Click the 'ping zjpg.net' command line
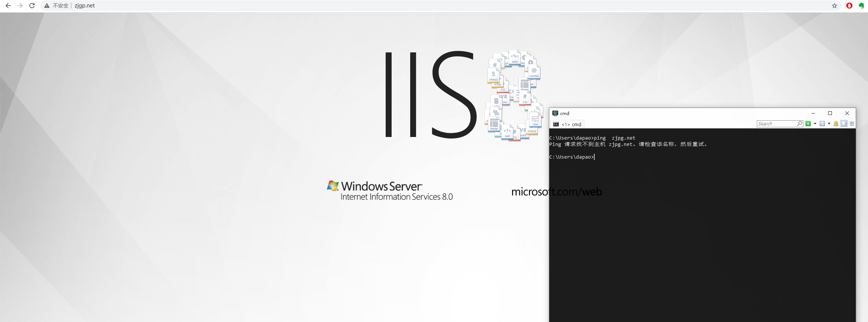The image size is (868, 322). (x=592, y=138)
